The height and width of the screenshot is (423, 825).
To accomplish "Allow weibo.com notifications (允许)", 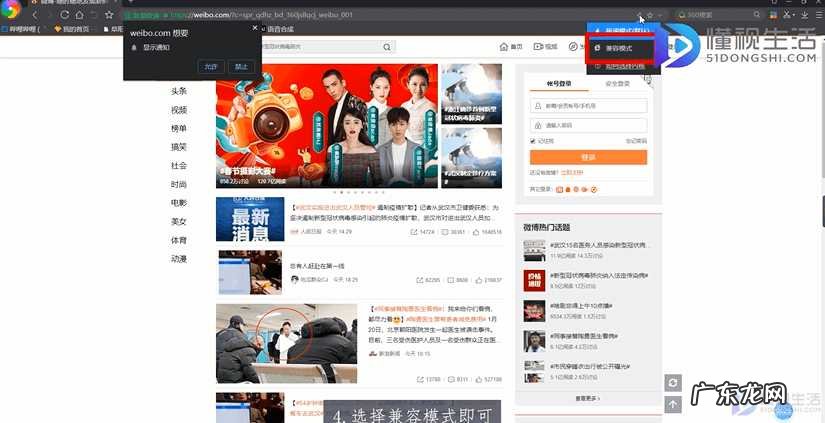I will pyautogui.click(x=211, y=67).
